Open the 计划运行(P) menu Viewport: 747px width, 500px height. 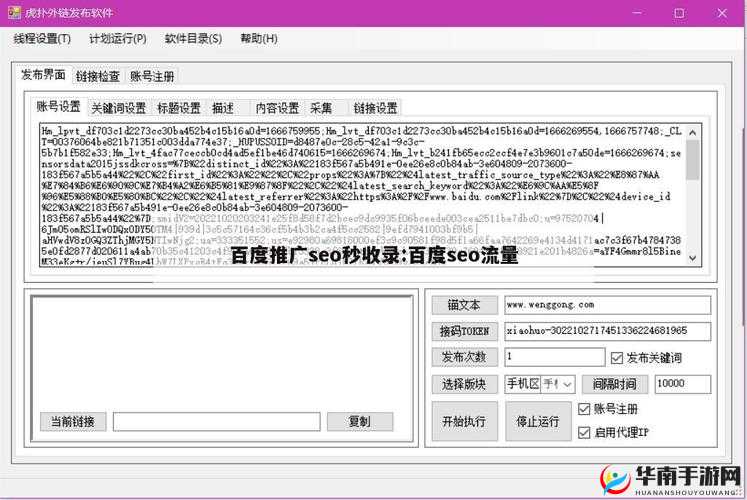coord(118,39)
